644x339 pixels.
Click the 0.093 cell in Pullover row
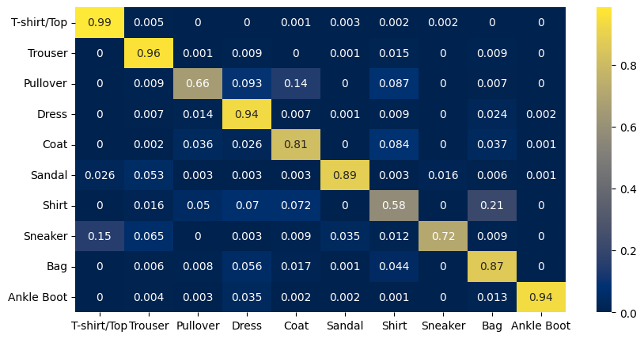click(x=247, y=84)
